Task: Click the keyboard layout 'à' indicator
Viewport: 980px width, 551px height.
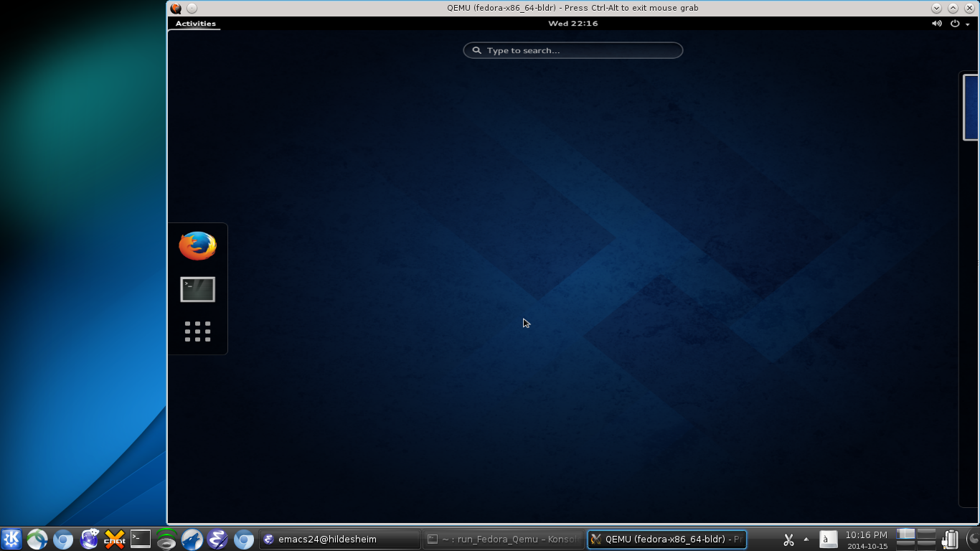Action: [828, 540]
